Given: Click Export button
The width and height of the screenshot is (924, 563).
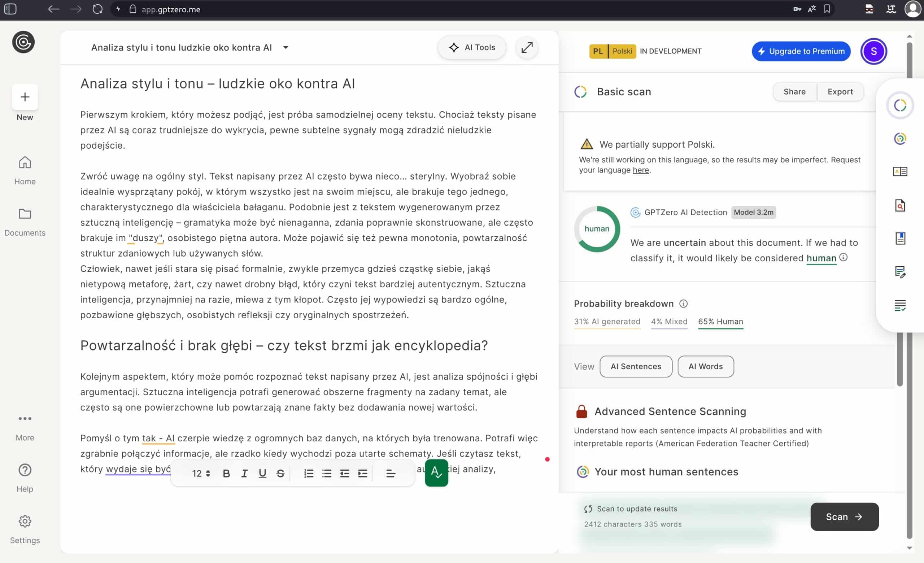Looking at the screenshot, I should (840, 92).
